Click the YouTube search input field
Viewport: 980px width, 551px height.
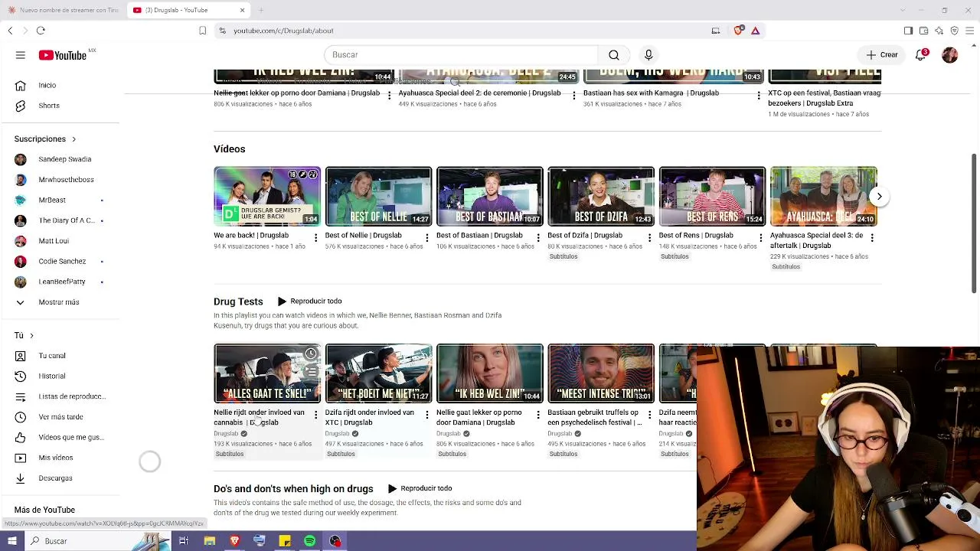pyautogui.click(x=461, y=55)
